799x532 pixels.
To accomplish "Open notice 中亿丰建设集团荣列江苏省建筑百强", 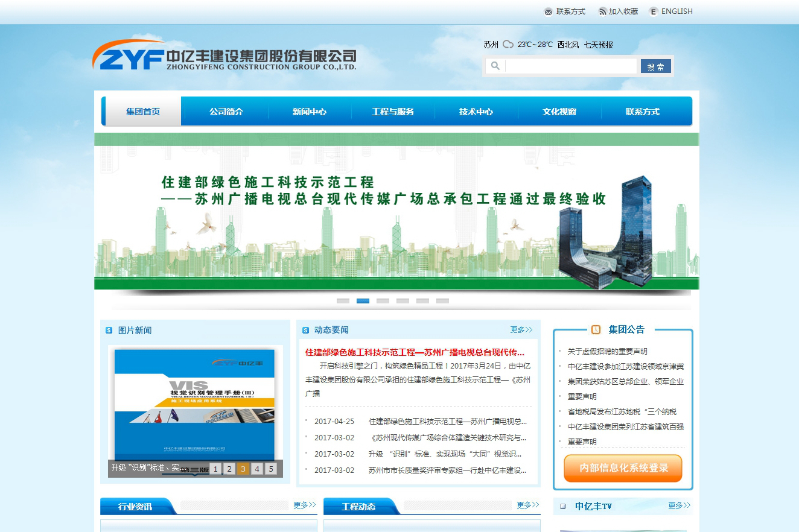I will [626, 427].
